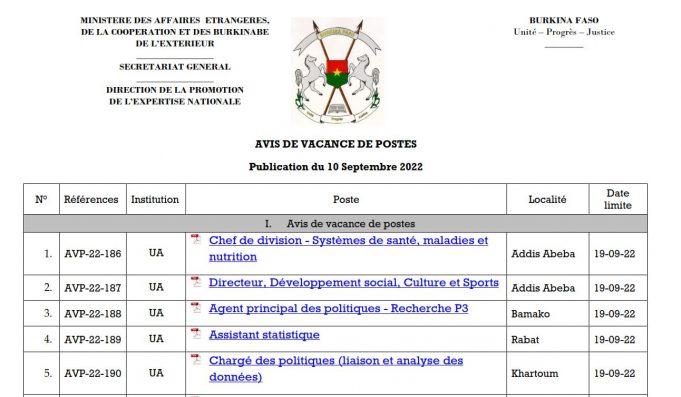Screen dimensions: 681x397
Task: Click UA institution in the AVP-22-188 row
Action: pos(156,313)
